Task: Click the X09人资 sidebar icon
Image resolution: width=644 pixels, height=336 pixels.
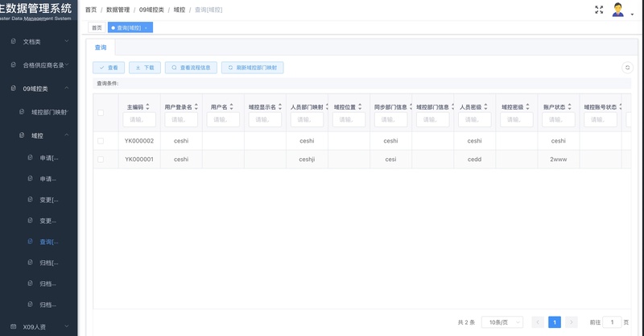Action: click(14, 326)
